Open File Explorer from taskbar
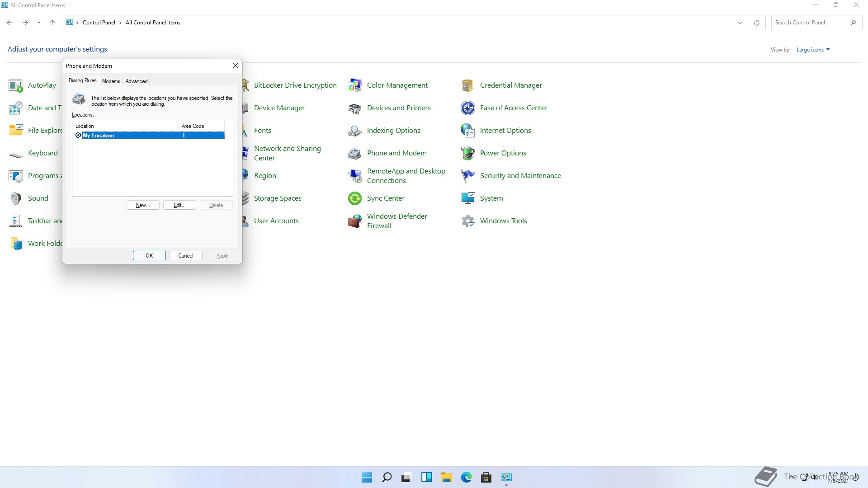The width and height of the screenshot is (868, 488). point(446,477)
